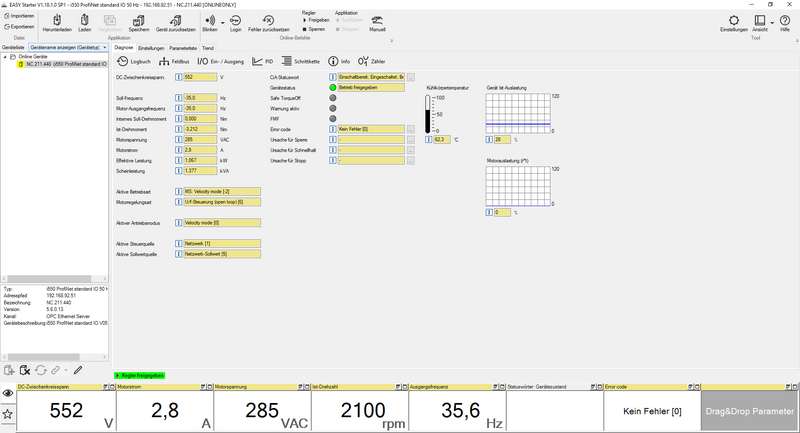Click Regler Freigeben
The width and height of the screenshot is (800, 433).
coord(316,20)
